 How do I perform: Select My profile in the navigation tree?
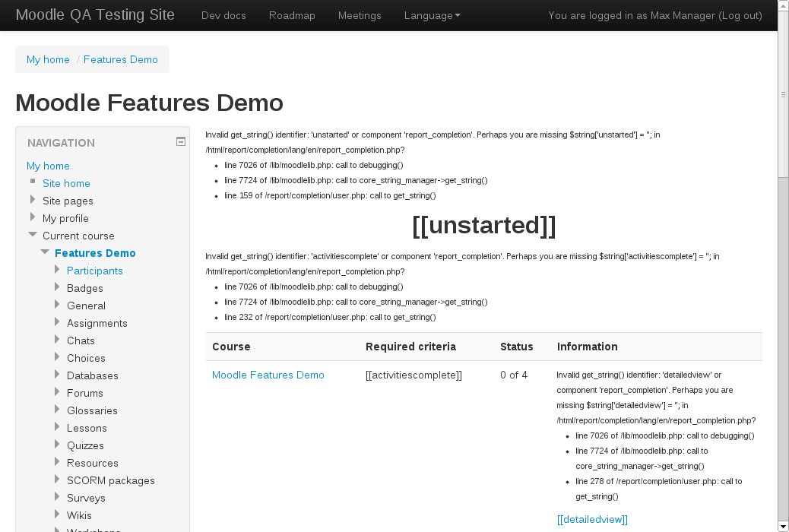65,218
